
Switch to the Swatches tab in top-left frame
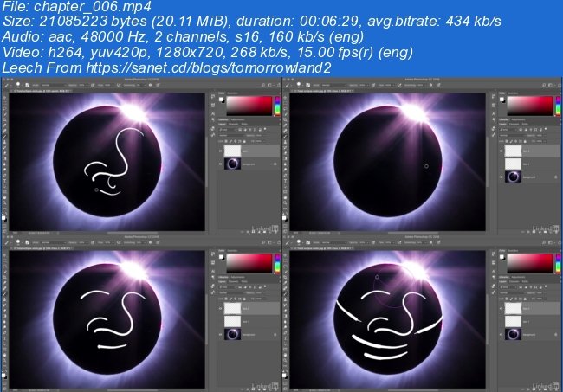tap(232, 93)
